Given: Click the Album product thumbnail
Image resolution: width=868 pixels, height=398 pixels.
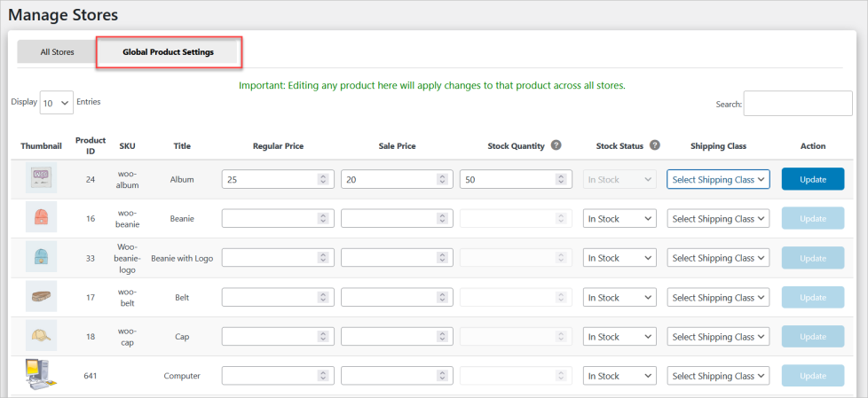Looking at the screenshot, I should tap(41, 178).
